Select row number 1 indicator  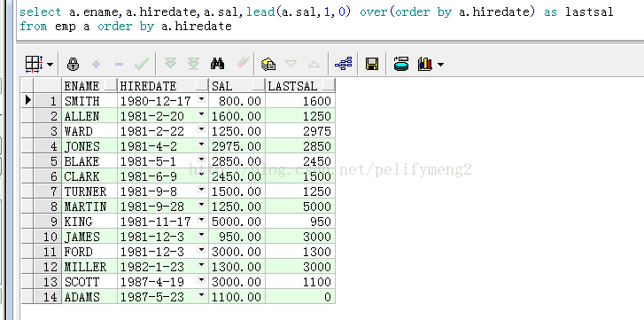pyautogui.click(x=47, y=101)
